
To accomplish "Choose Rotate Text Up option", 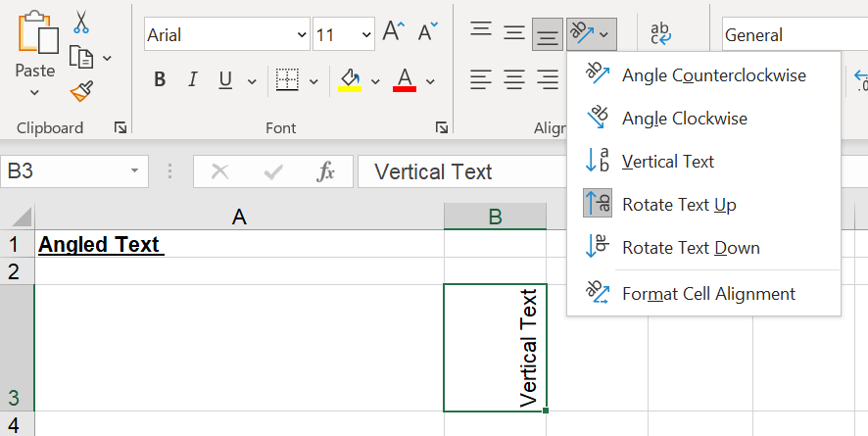I will point(703,204).
